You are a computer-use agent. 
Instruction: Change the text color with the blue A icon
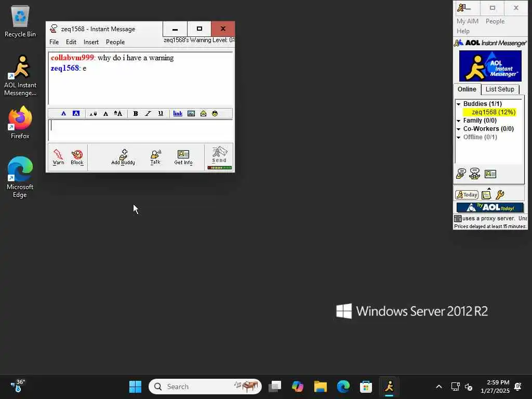(x=63, y=114)
